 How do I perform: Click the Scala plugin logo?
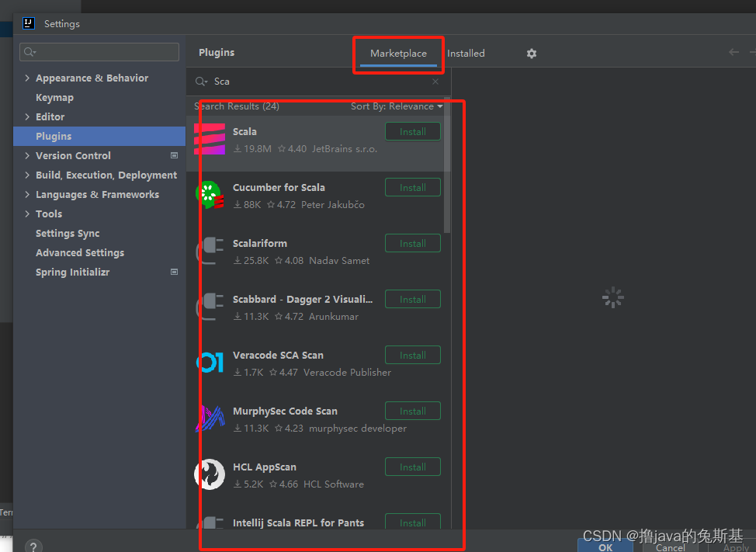pyautogui.click(x=210, y=139)
